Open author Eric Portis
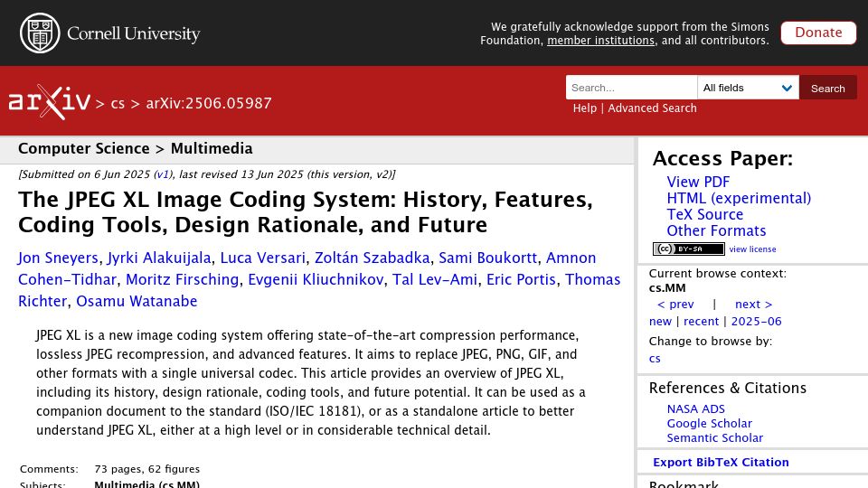Screen dimensions: 868x488 click(x=521, y=279)
